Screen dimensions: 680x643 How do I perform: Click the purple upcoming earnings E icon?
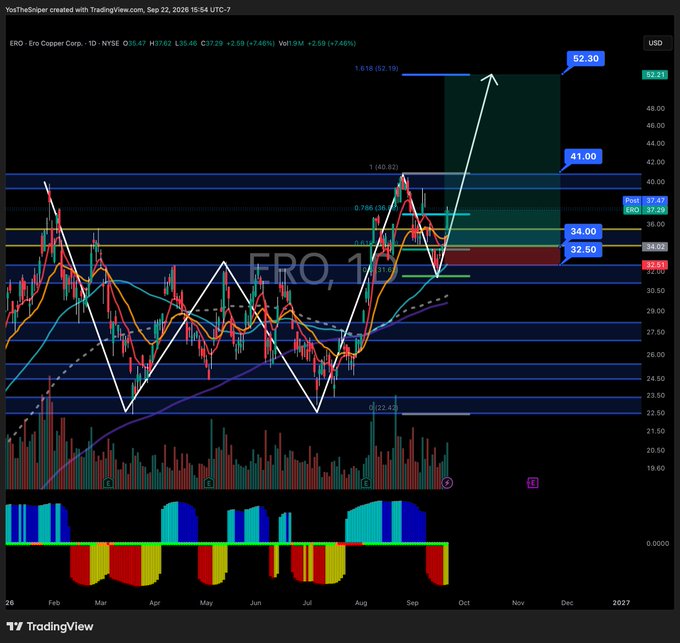pyautogui.click(x=533, y=483)
